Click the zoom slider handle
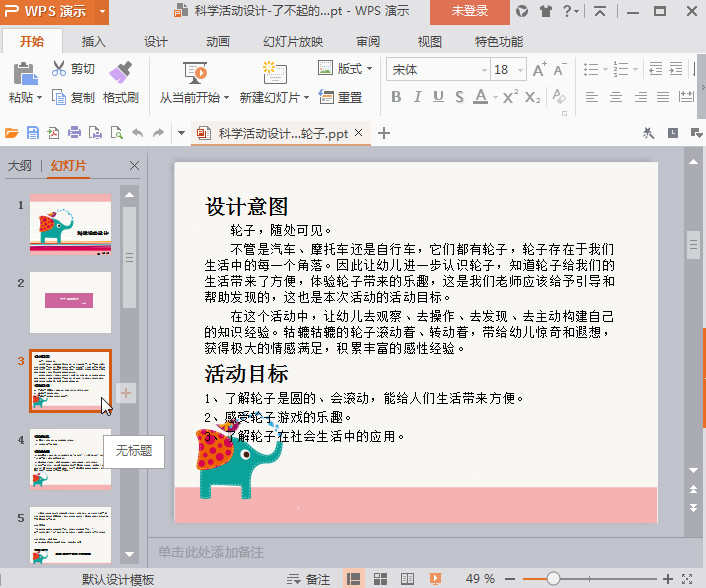This screenshot has height=588, width=706. (x=553, y=579)
